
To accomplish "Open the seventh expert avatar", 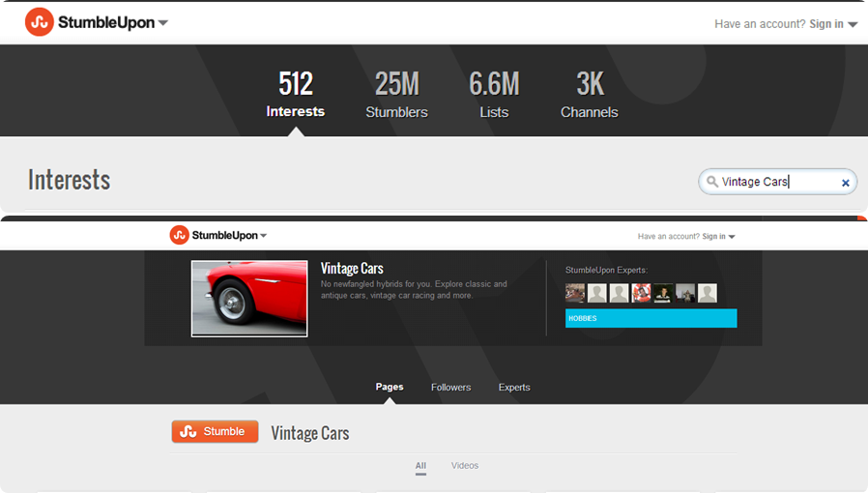I will (708, 293).
